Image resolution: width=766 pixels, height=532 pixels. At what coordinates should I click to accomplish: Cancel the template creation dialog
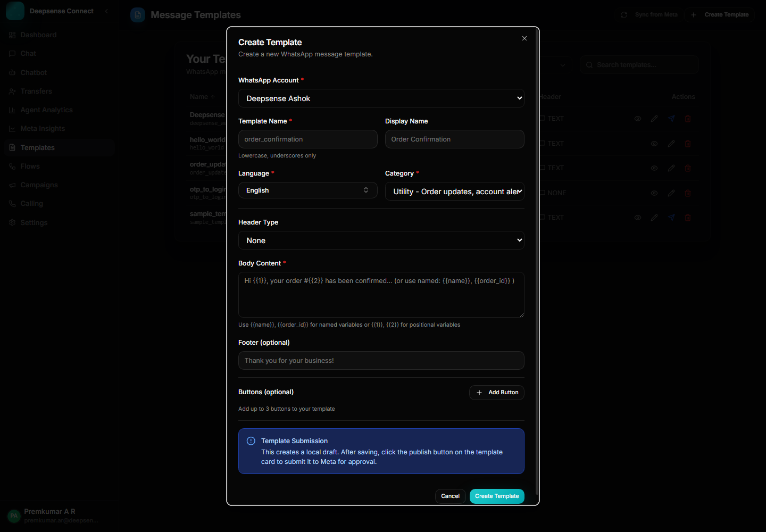tap(450, 496)
